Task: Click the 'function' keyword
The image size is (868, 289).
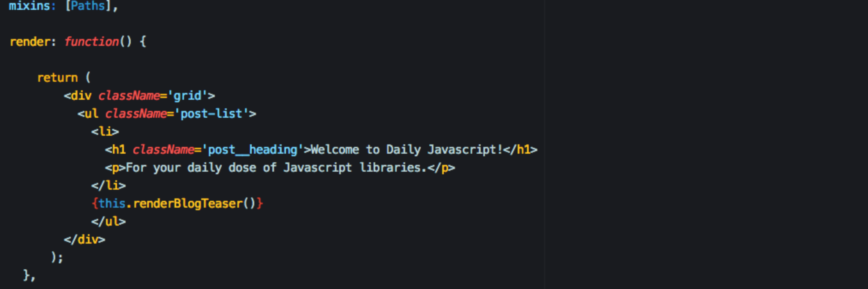Action: tap(91, 42)
